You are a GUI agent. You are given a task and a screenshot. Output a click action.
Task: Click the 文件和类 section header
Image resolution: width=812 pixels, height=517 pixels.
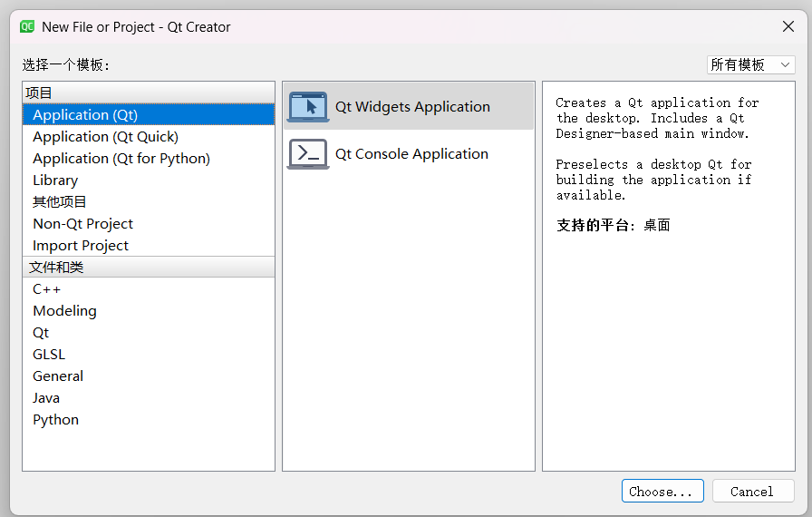[149, 267]
